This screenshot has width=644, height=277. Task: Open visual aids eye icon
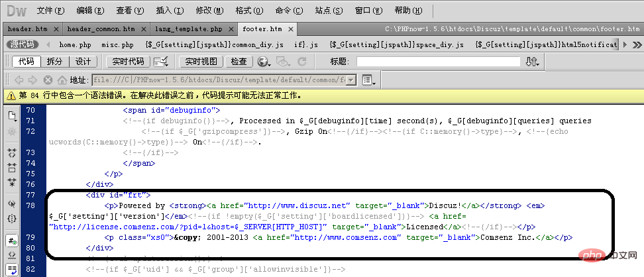click(x=282, y=62)
